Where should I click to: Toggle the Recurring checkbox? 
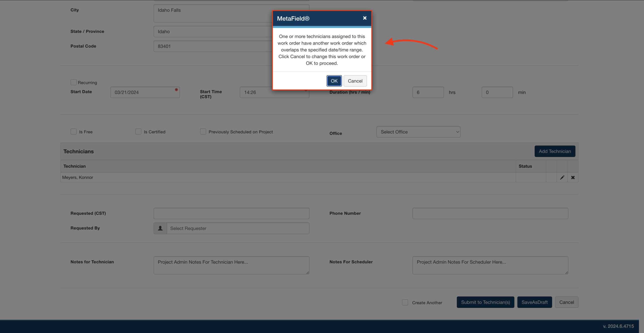click(73, 82)
